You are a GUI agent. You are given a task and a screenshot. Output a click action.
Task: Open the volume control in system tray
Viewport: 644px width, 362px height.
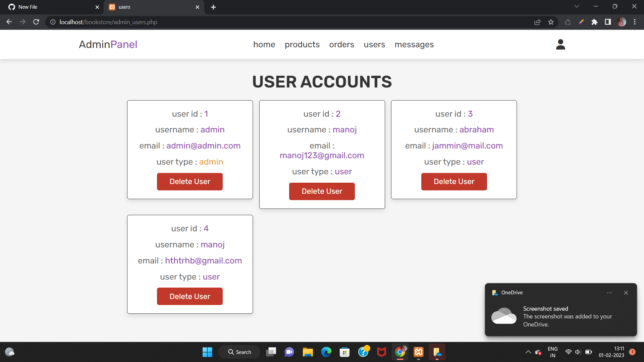click(x=578, y=352)
